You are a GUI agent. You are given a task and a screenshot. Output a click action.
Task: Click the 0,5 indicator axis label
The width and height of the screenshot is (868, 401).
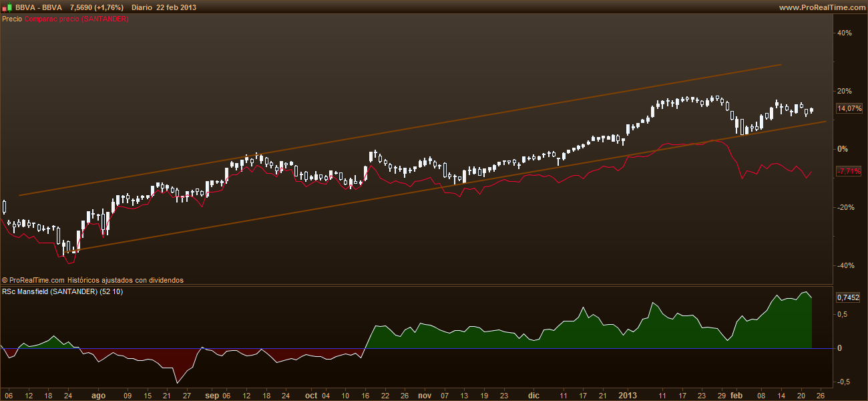click(x=844, y=314)
